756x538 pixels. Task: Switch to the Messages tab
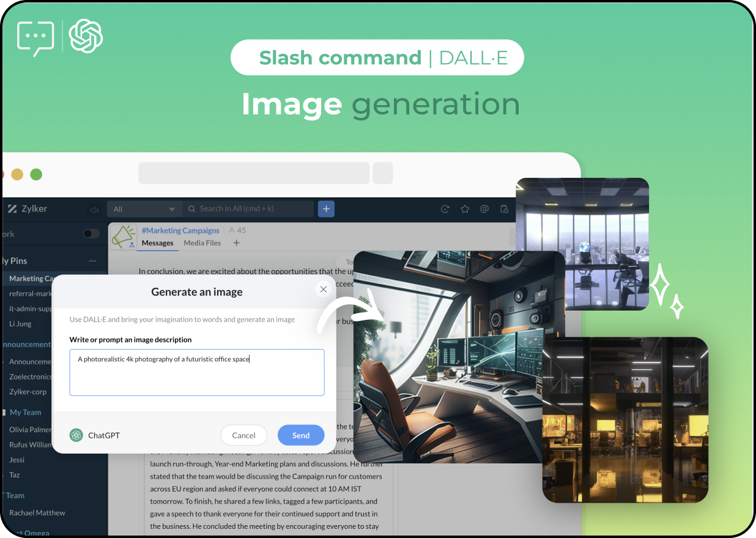click(x=158, y=243)
